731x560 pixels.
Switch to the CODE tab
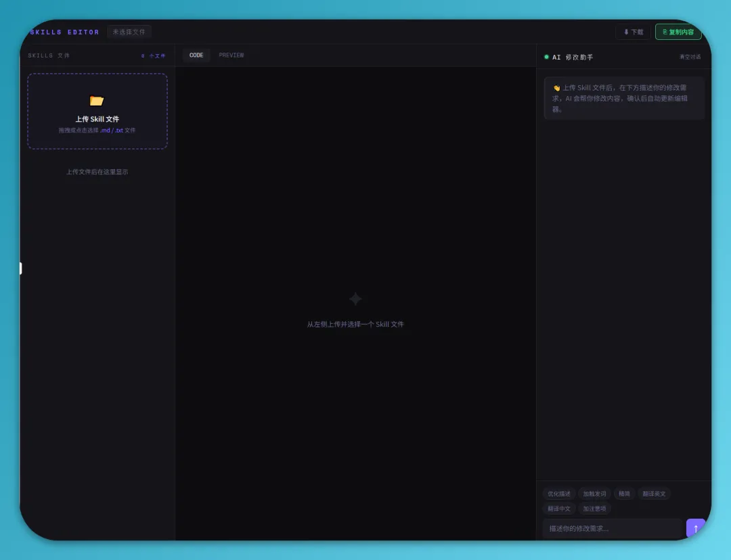(196, 55)
